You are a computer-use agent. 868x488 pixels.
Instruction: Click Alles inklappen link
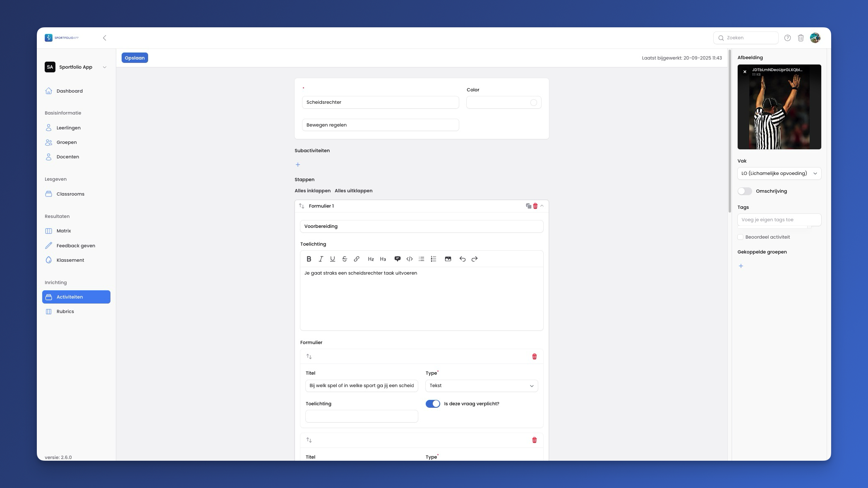312,191
